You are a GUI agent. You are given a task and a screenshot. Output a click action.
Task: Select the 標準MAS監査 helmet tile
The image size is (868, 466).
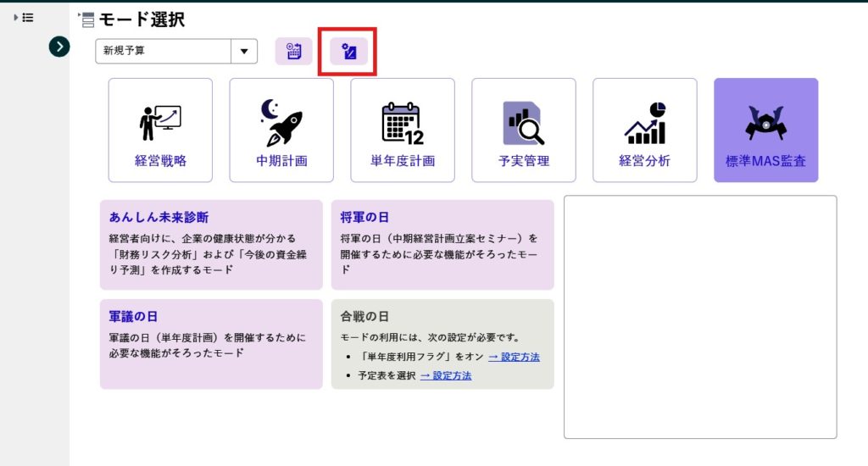(x=765, y=130)
